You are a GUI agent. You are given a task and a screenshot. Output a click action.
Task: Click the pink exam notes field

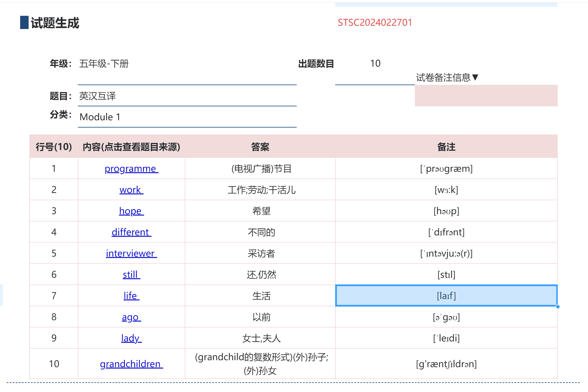click(x=486, y=95)
